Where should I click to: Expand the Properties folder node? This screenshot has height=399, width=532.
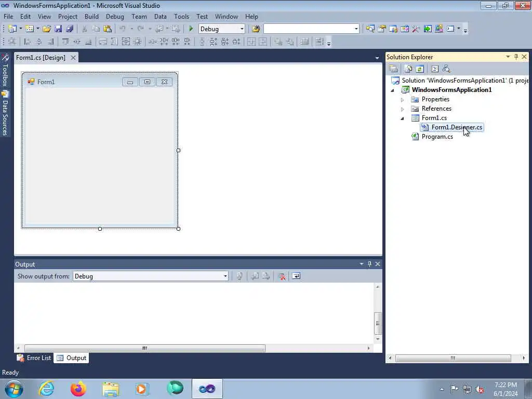point(403,100)
